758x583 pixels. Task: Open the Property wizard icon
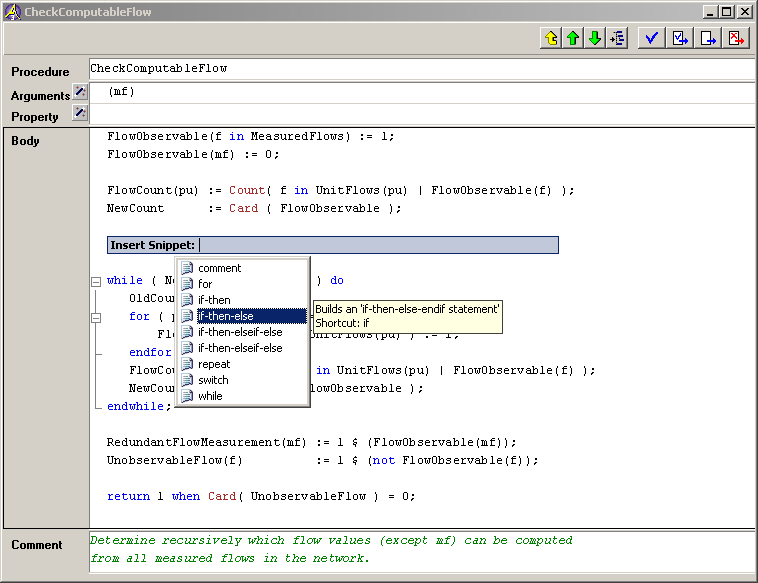click(80, 113)
